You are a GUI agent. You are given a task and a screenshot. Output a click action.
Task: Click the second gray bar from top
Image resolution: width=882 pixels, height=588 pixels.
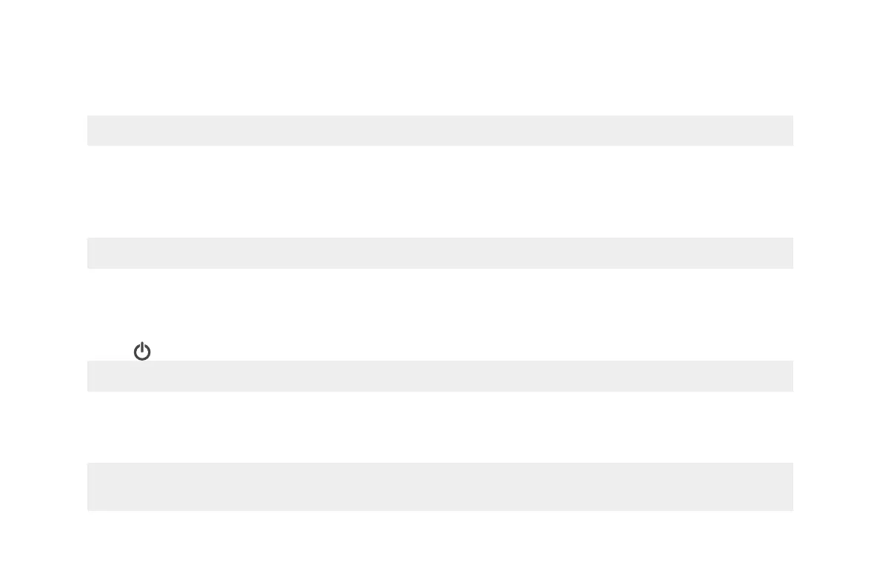point(440,253)
